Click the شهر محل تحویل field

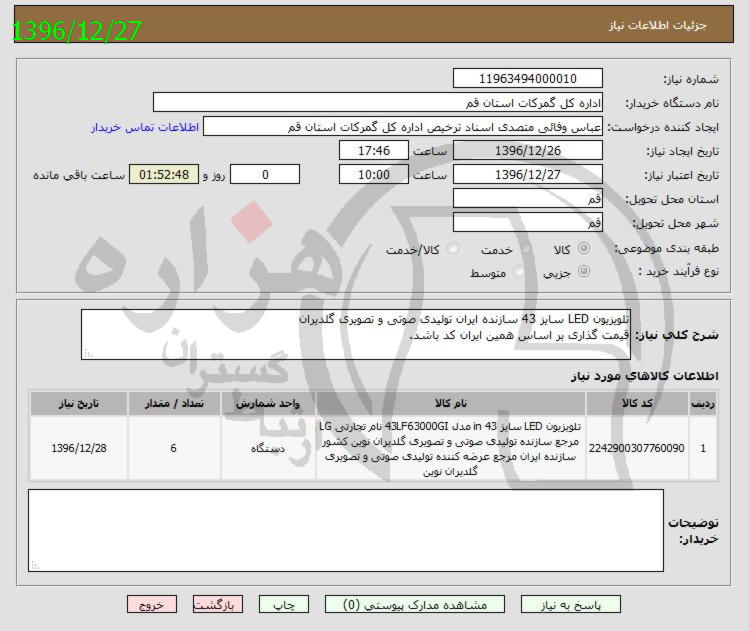pos(528,222)
